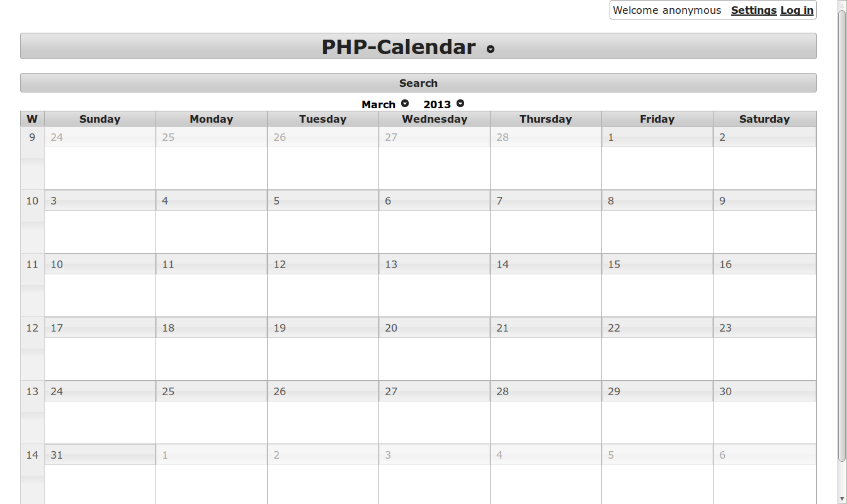Click the Log in link
This screenshot has width=847, height=504.
[797, 10]
